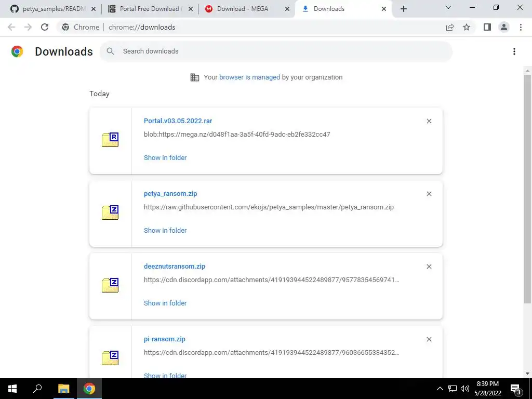Show deeznutsransom.zip in folder

[165, 303]
